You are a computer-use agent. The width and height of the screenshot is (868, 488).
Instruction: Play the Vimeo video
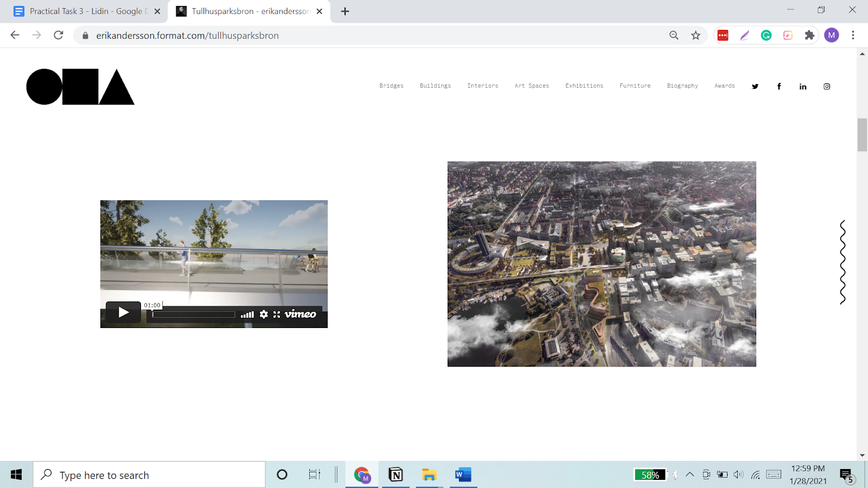(123, 312)
